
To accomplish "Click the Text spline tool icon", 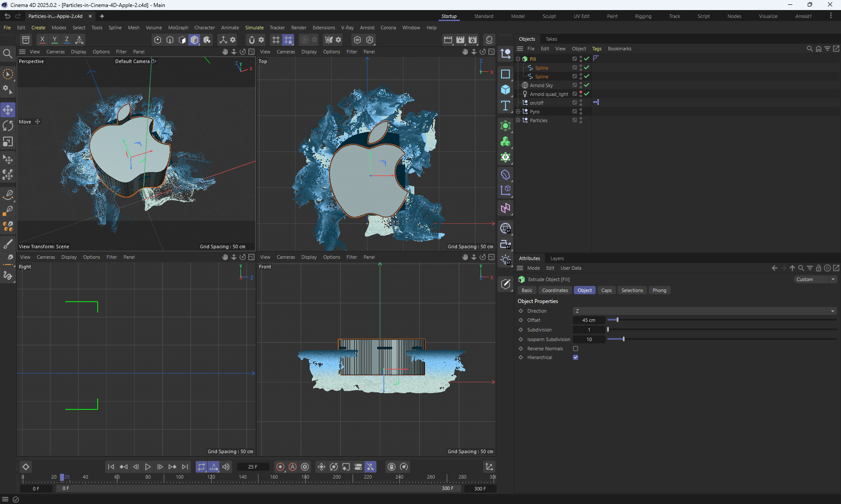I will [x=505, y=106].
